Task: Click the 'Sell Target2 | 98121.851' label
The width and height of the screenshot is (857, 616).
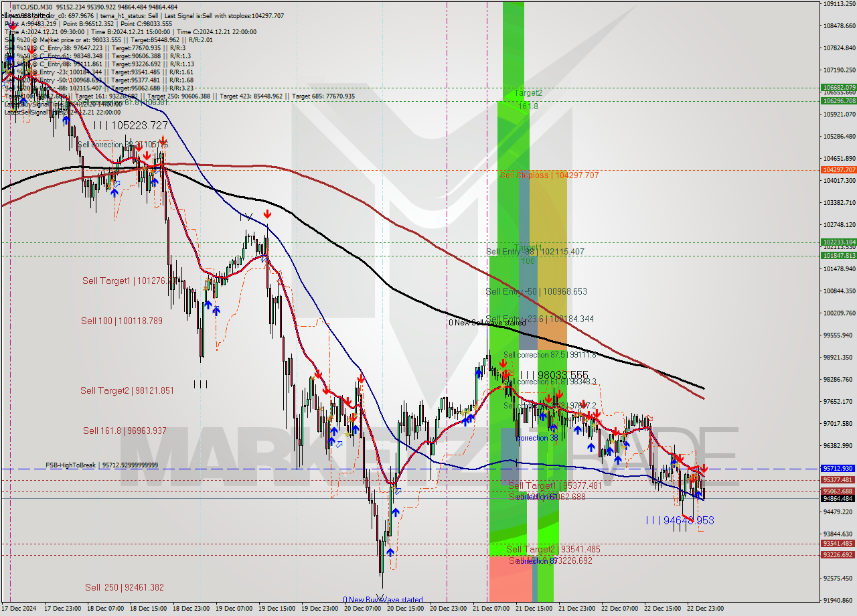Action: [x=127, y=391]
